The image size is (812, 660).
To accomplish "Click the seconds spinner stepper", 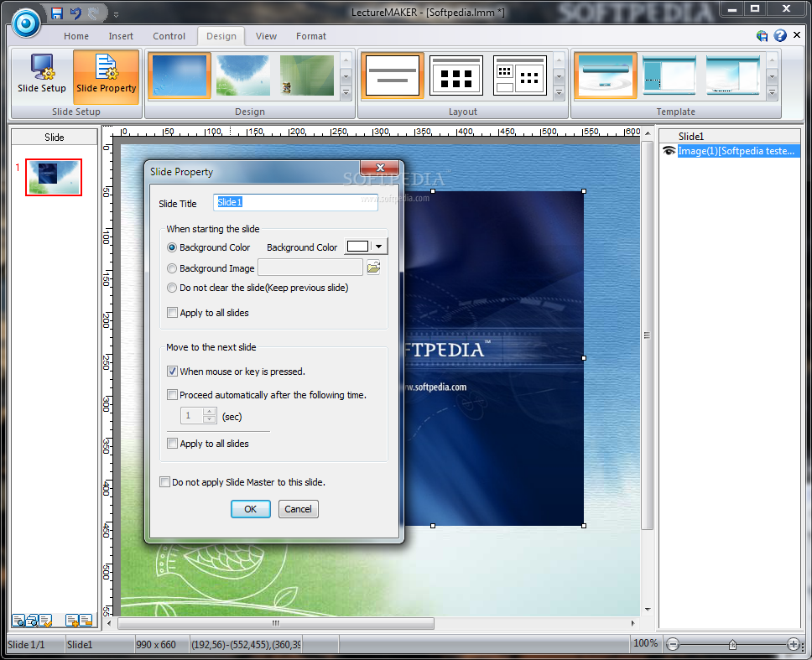I will point(209,416).
